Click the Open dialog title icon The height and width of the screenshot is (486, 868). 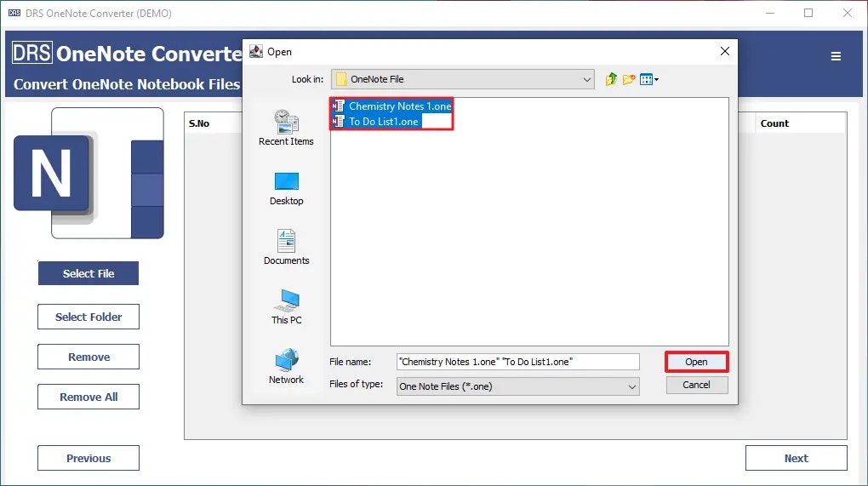pyautogui.click(x=256, y=51)
